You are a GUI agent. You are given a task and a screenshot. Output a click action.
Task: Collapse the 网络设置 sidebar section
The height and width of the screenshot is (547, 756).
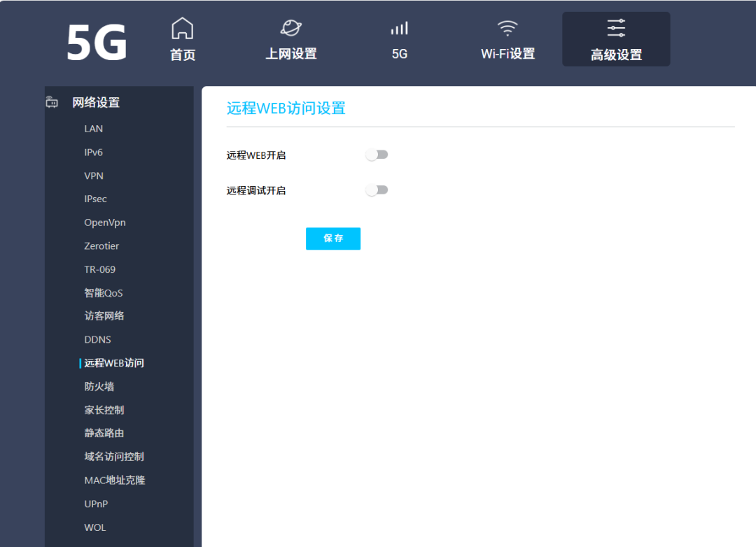point(95,102)
